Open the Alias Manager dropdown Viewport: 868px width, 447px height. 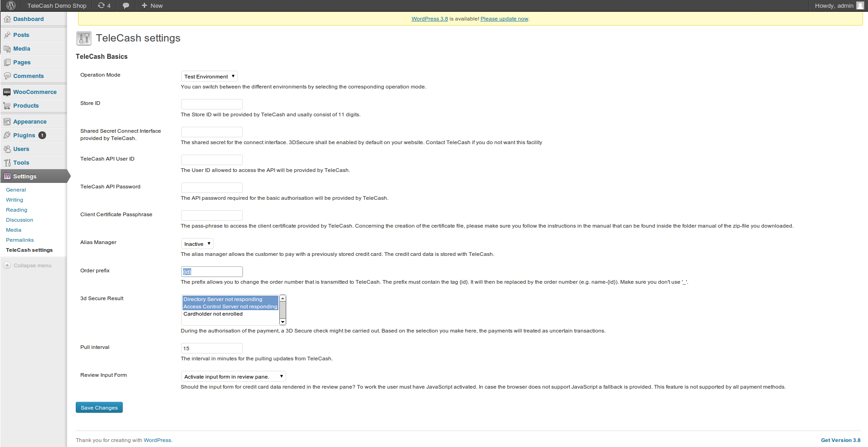(197, 244)
